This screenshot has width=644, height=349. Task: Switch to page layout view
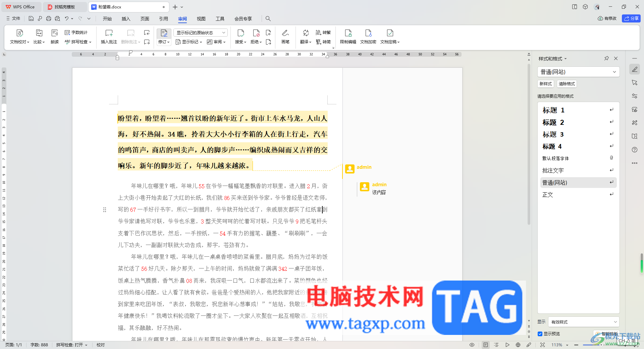tap(486, 345)
